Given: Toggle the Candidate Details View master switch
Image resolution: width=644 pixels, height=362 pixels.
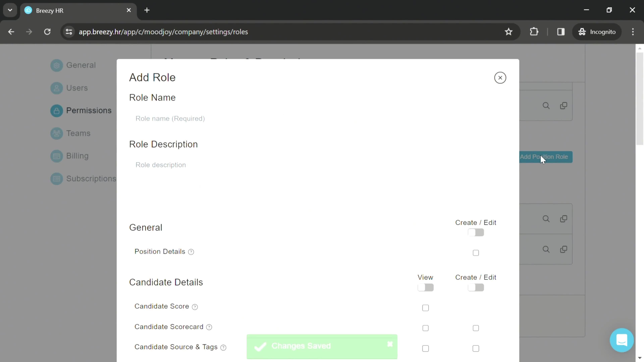Looking at the screenshot, I should 425,287.
